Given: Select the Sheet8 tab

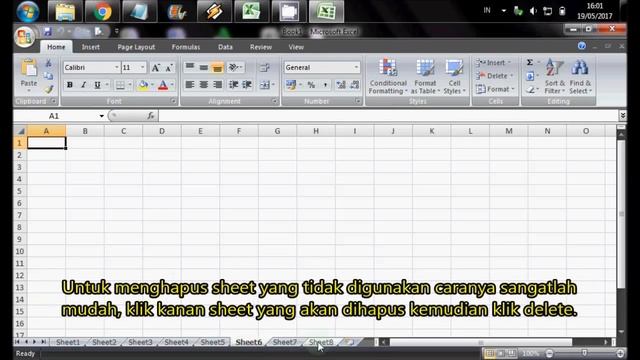Looking at the screenshot, I should 321,342.
